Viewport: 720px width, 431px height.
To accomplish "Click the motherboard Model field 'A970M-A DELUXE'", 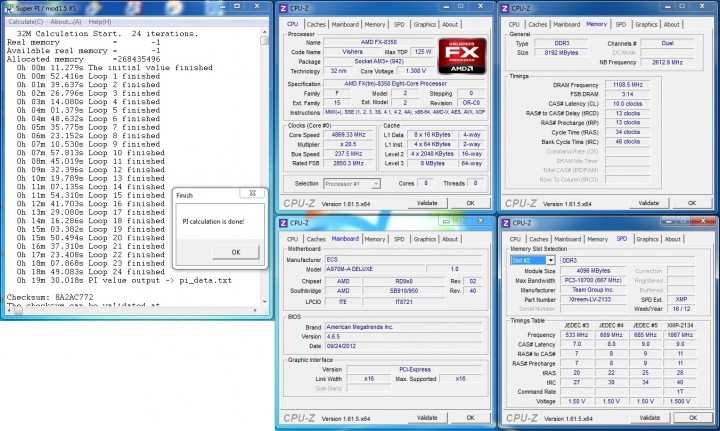I will tap(374, 269).
